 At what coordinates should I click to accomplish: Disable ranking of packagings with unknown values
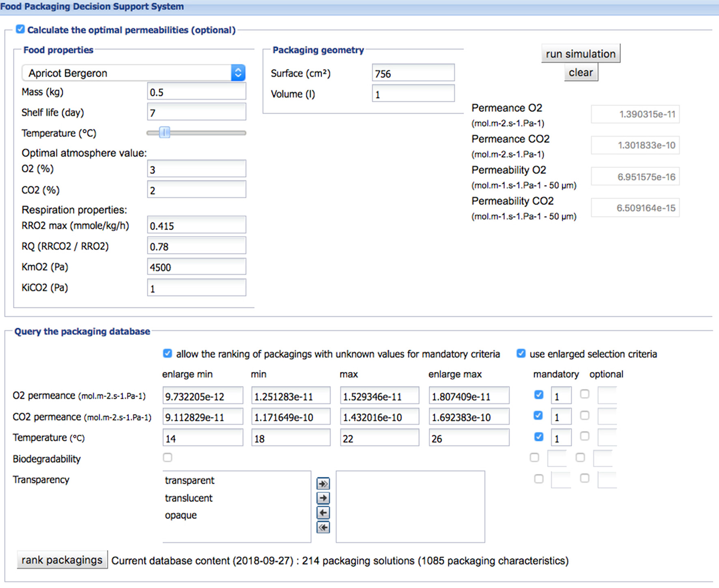pyautogui.click(x=167, y=353)
